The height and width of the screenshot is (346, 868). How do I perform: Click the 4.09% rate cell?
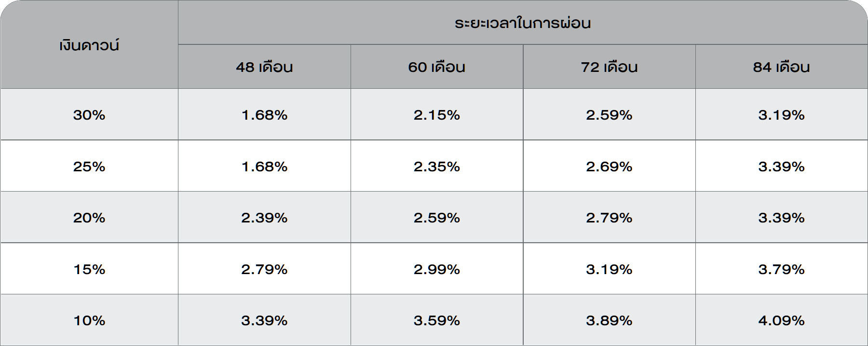[x=781, y=320]
